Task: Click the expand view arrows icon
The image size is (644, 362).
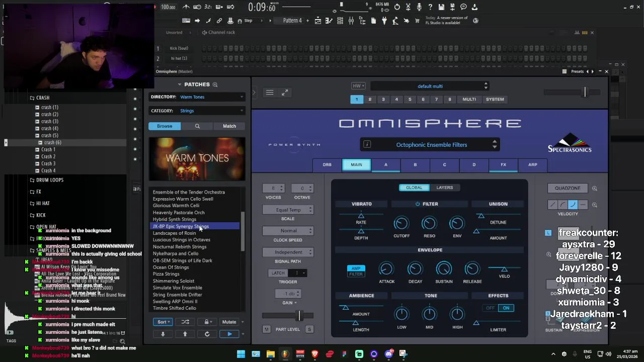Action: [285, 93]
